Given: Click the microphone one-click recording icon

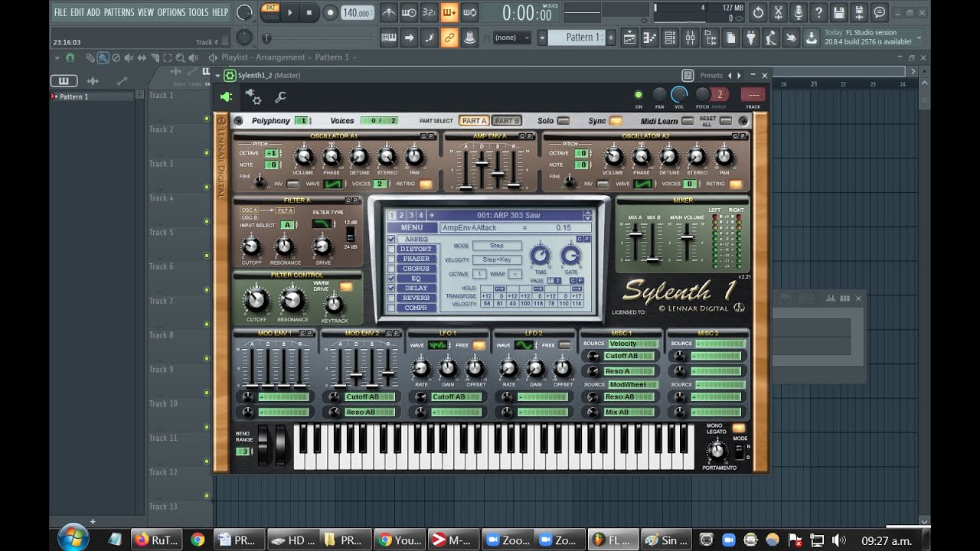Looking at the screenshot, I should tap(799, 12).
